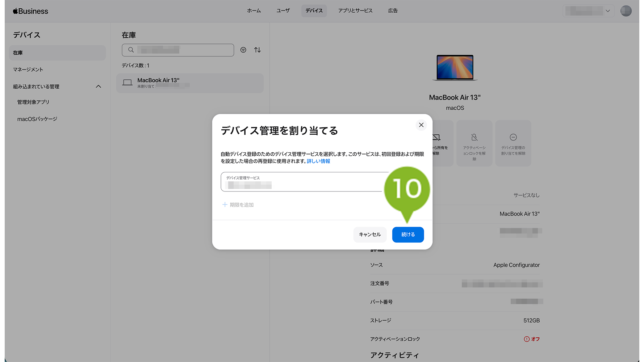
Task: Collapse the 組み込まれている管理 section
Action: tap(99, 87)
